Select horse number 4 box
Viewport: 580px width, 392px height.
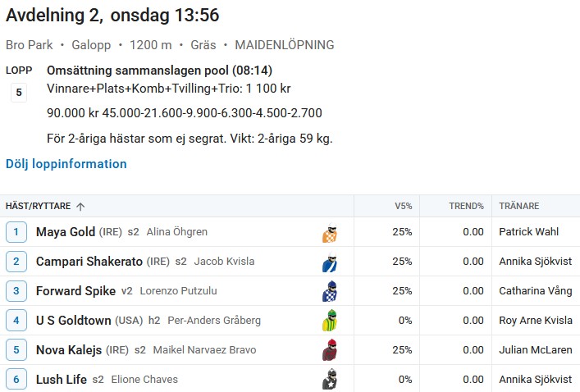(16, 321)
